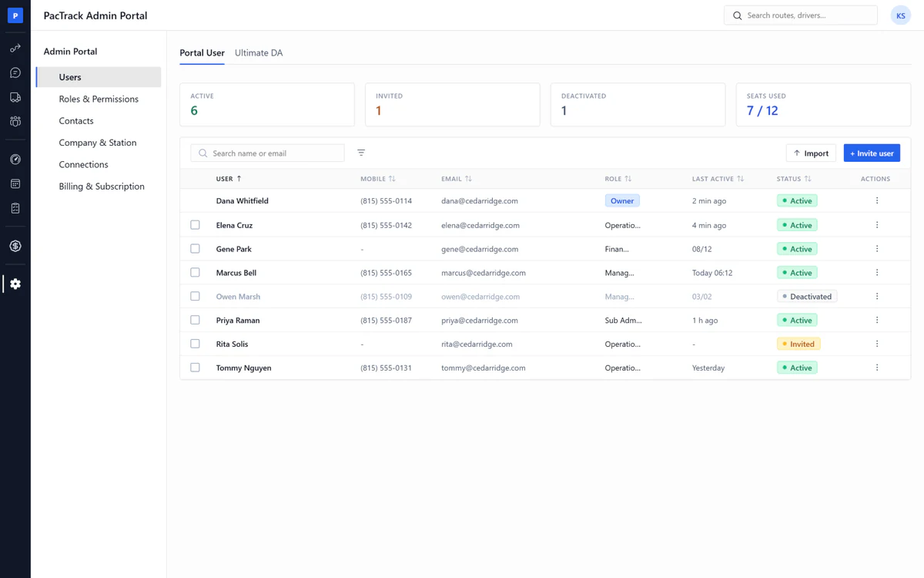Select the checkbox for Marcus Bell

pyautogui.click(x=195, y=272)
